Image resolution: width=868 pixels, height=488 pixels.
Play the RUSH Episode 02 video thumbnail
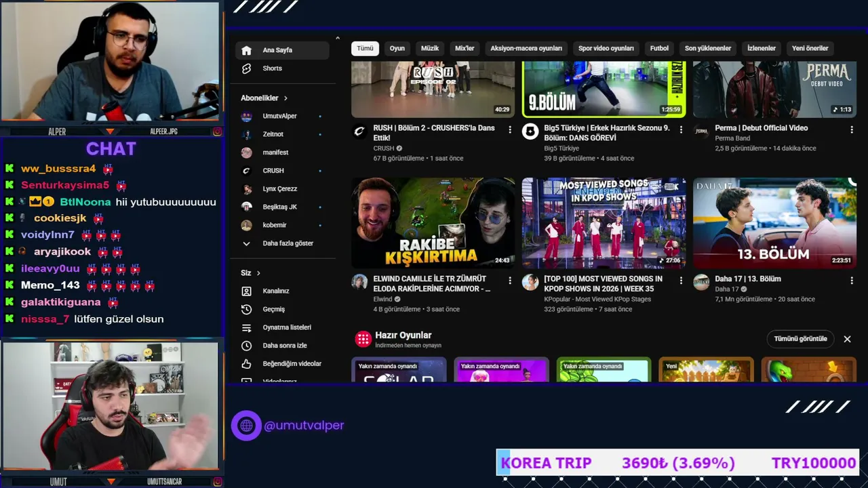click(x=433, y=89)
